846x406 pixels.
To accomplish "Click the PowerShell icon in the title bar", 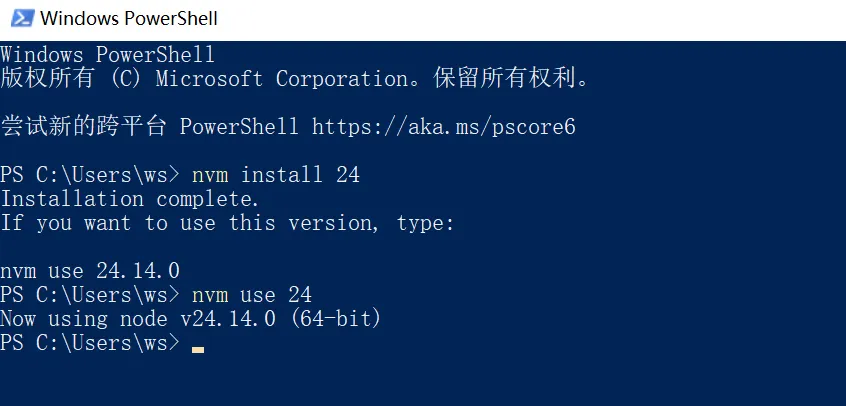I will (x=20, y=18).
